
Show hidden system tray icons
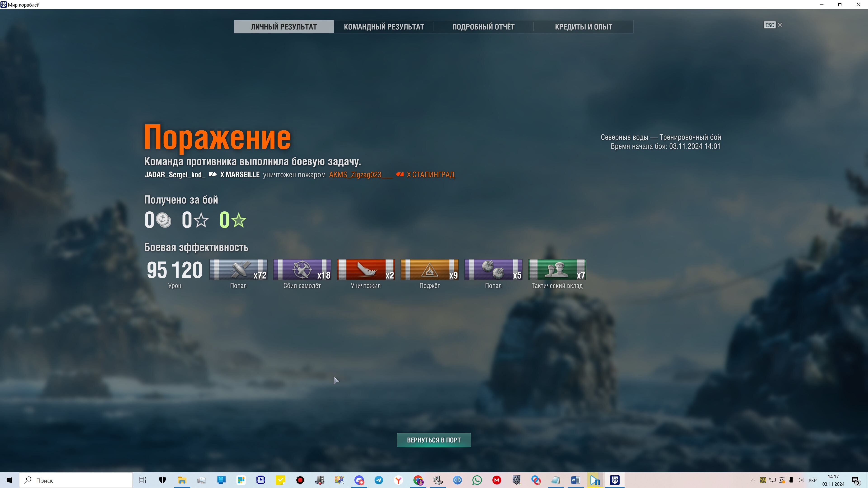click(x=753, y=480)
